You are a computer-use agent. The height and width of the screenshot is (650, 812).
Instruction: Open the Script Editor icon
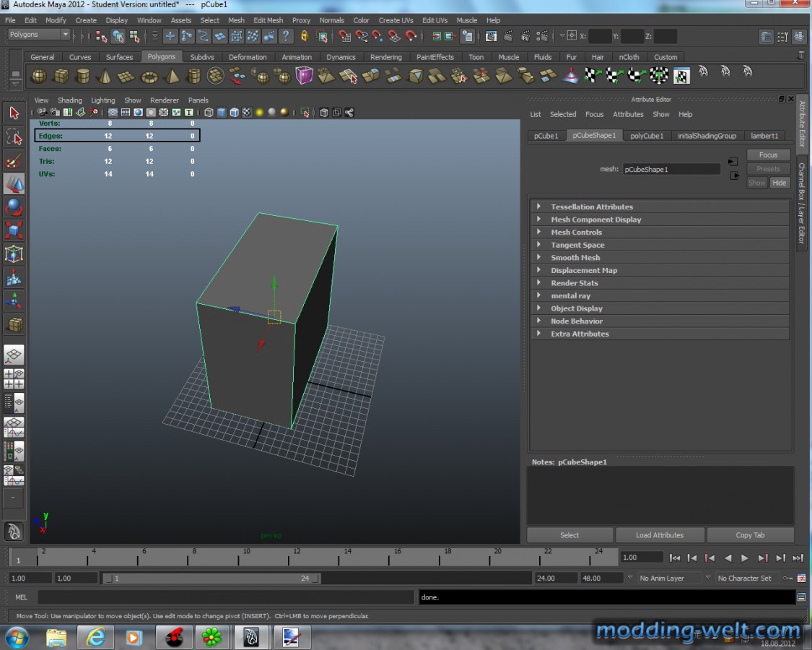[801, 597]
